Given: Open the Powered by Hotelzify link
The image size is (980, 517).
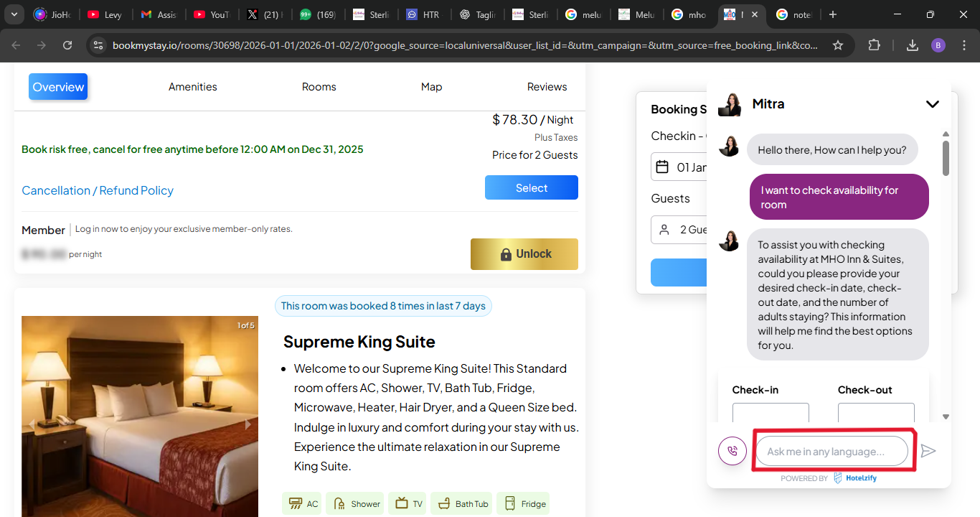Looking at the screenshot, I should (829, 478).
